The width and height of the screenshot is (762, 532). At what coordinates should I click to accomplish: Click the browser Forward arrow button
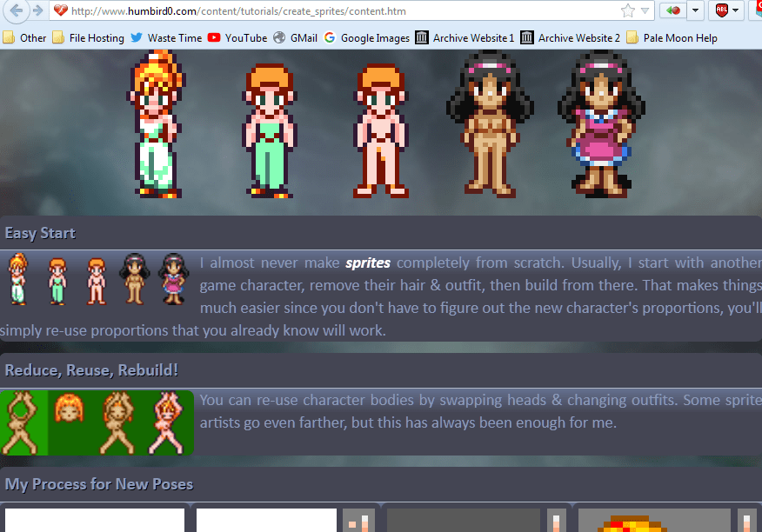click(x=37, y=10)
